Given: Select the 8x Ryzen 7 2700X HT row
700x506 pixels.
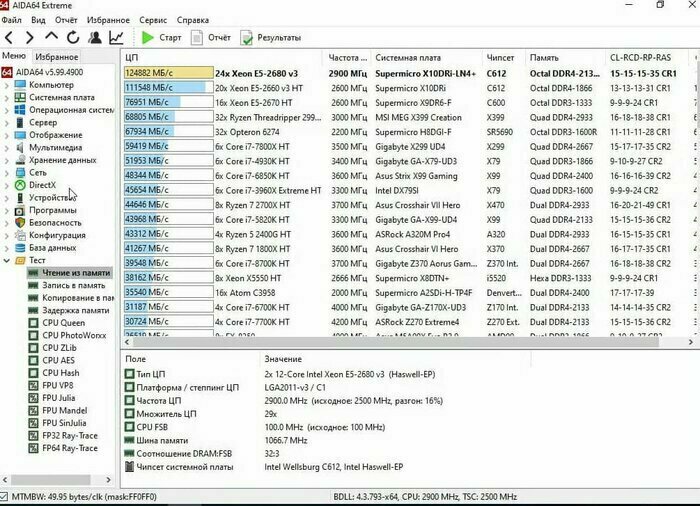Looking at the screenshot, I should coord(408,205).
